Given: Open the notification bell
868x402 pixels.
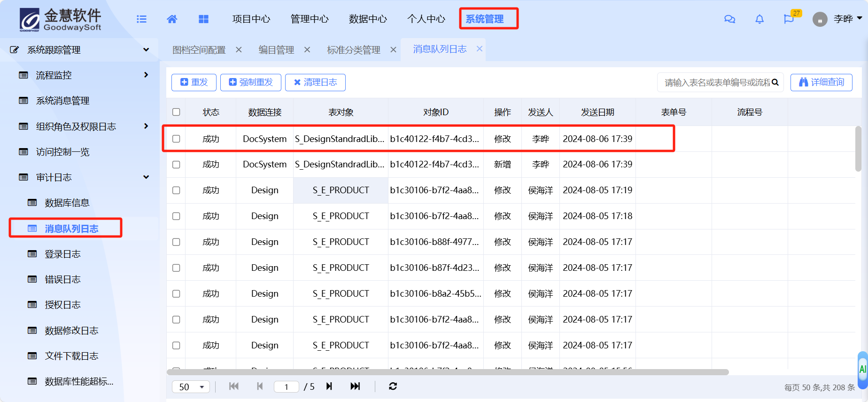Looking at the screenshot, I should [759, 19].
